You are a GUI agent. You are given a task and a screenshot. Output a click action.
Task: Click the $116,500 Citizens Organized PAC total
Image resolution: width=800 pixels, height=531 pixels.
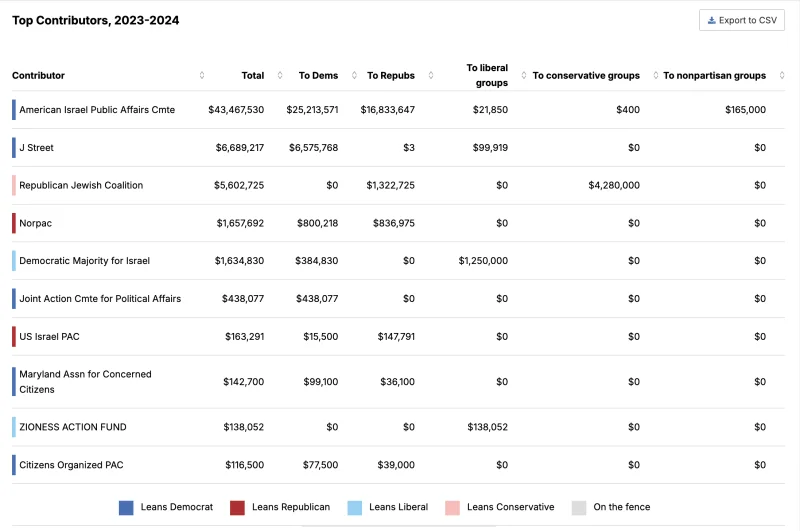[x=245, y=465]
